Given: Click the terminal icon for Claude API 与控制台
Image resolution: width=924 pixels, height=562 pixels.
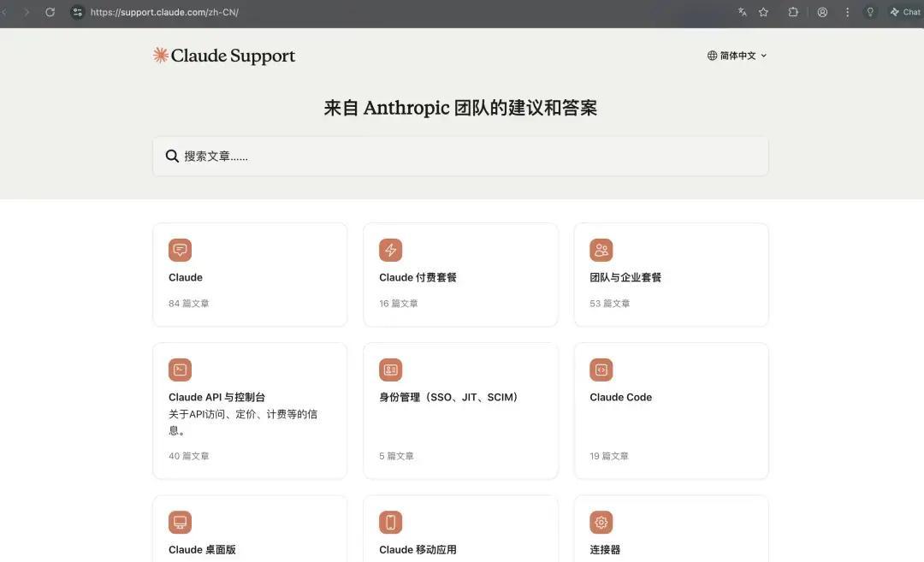Looking at the screenshot, I should (x=180, y=370).
